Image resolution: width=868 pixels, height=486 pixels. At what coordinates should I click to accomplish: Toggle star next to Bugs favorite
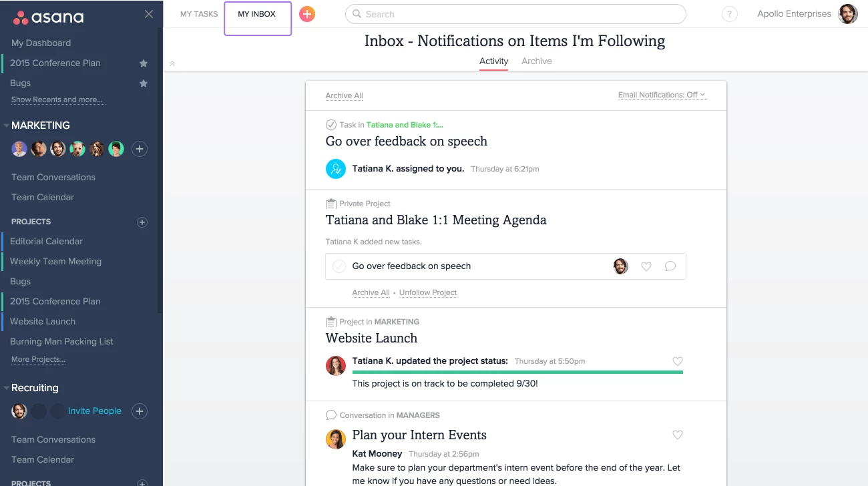[x=143, y=83]
